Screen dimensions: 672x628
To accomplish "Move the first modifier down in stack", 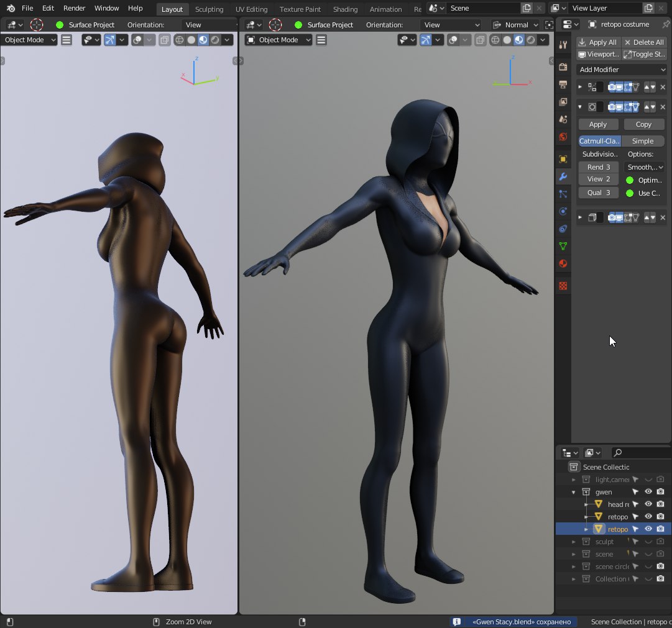I will point(653,87).
